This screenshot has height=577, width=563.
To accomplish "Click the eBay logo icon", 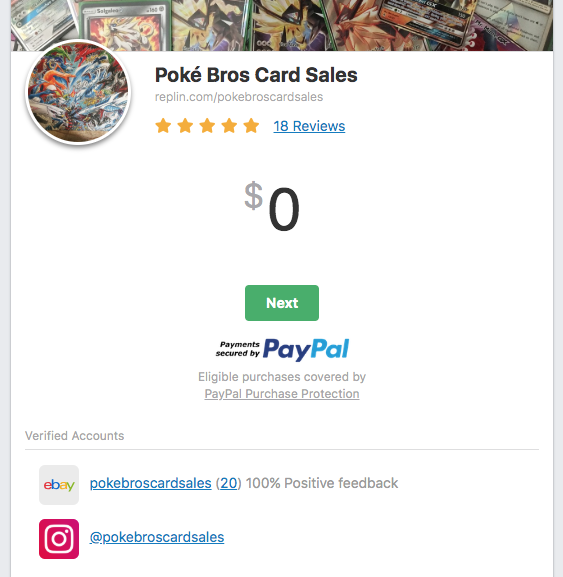I will point(59,485).
